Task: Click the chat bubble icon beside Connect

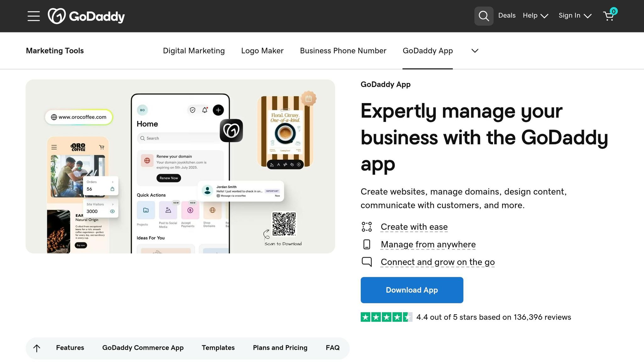Action: [x=367, y=262]
